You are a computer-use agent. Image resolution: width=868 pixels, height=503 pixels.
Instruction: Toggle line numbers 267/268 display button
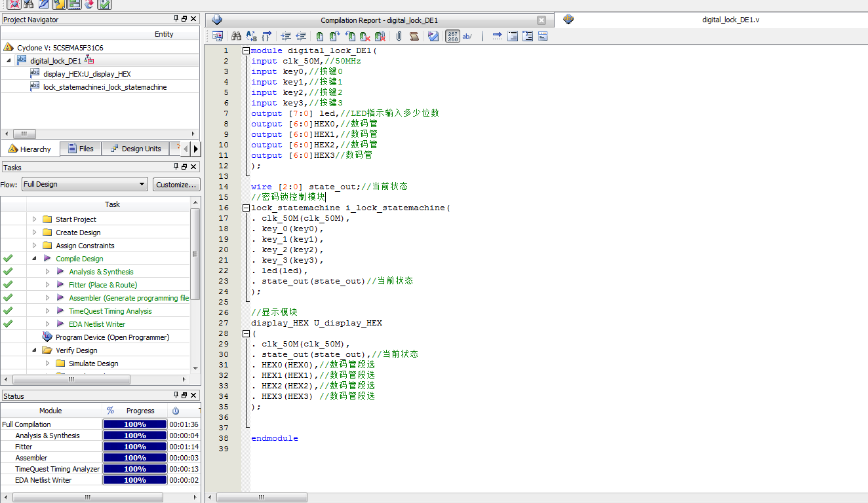pos(452,37)
